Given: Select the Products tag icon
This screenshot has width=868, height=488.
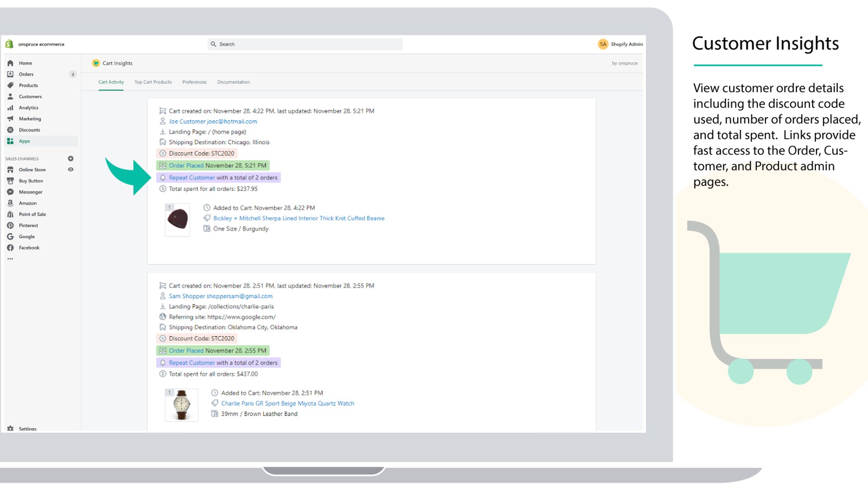Looking at the screenshot, I should (x=10, y=85).
